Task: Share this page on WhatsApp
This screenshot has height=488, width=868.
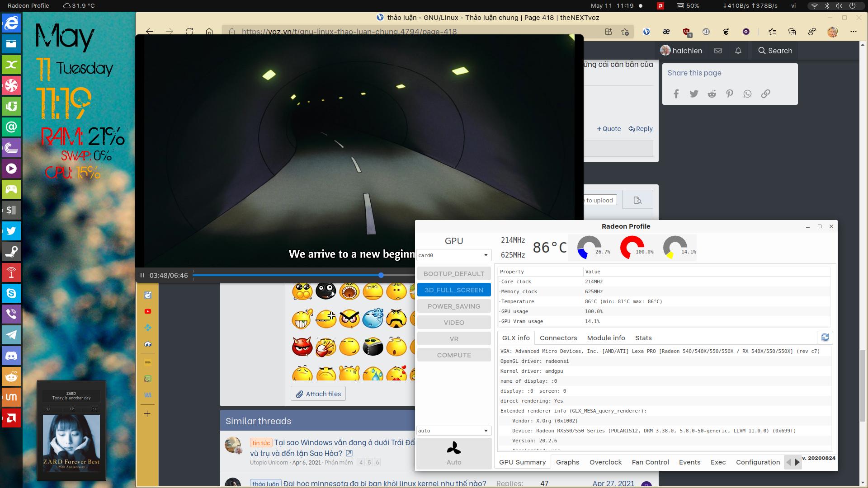Action: pyautogui.click(x=748, y=94)
